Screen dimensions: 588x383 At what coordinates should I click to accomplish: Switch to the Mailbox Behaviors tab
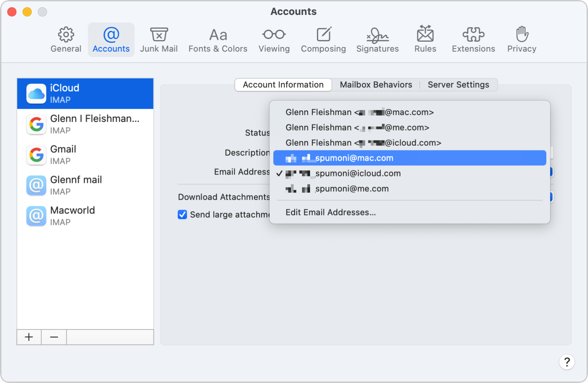(376, 85)
